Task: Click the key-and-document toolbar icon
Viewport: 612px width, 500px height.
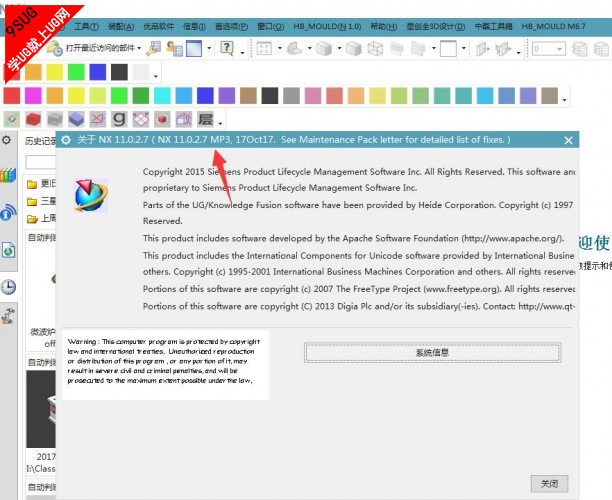Action: point(153,48)
